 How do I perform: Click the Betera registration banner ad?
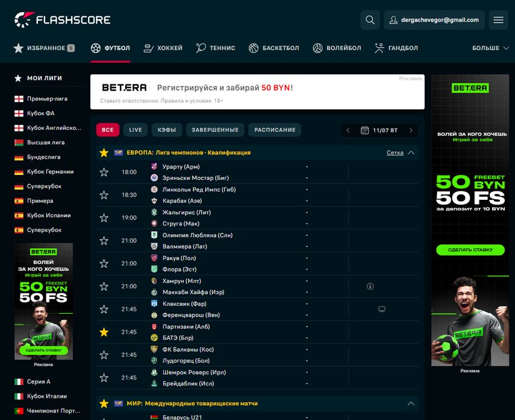(257, 92)
